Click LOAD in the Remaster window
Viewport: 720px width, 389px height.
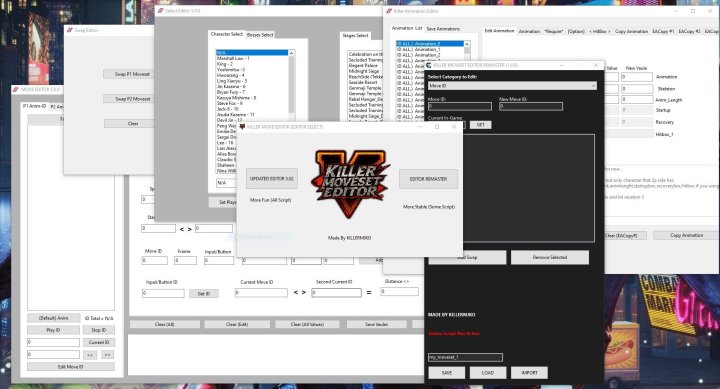click(x=488, y=372)
